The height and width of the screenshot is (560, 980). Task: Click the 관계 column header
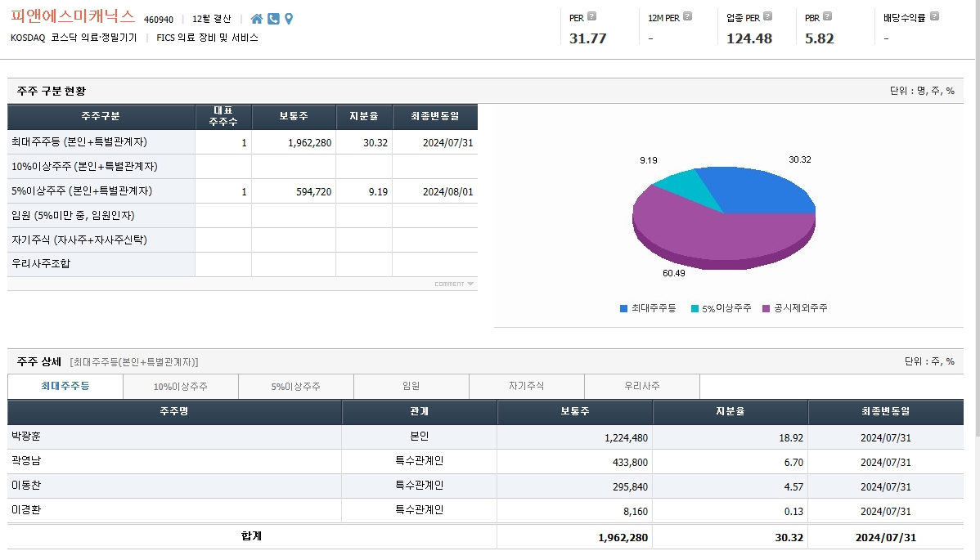[420, 412]
